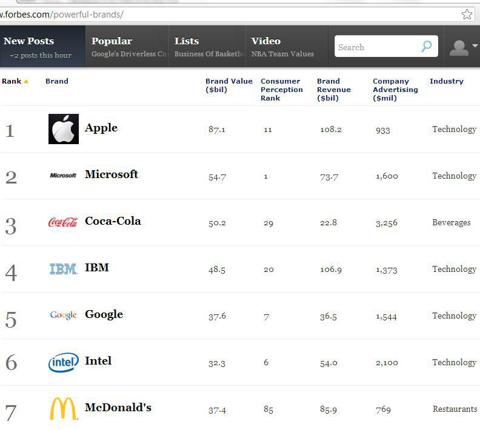
Task: Sort by the Industry column header
Action: tap(446, 81)
